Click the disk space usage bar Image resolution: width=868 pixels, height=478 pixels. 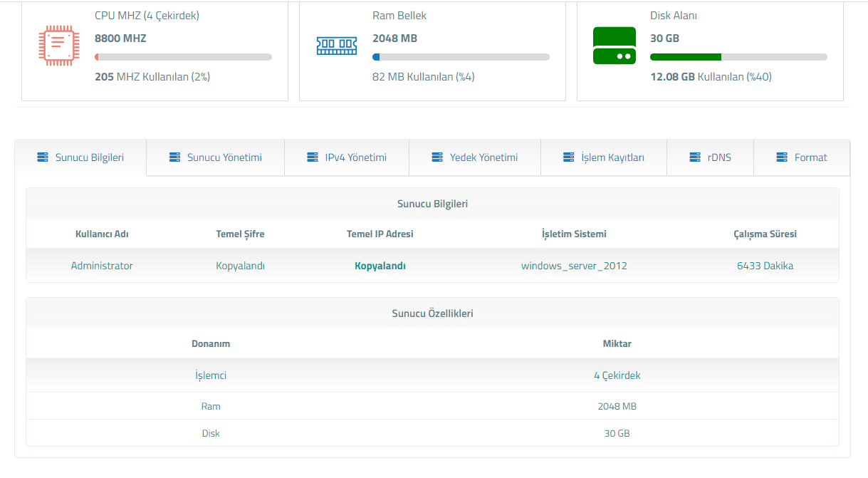point(738,57)
